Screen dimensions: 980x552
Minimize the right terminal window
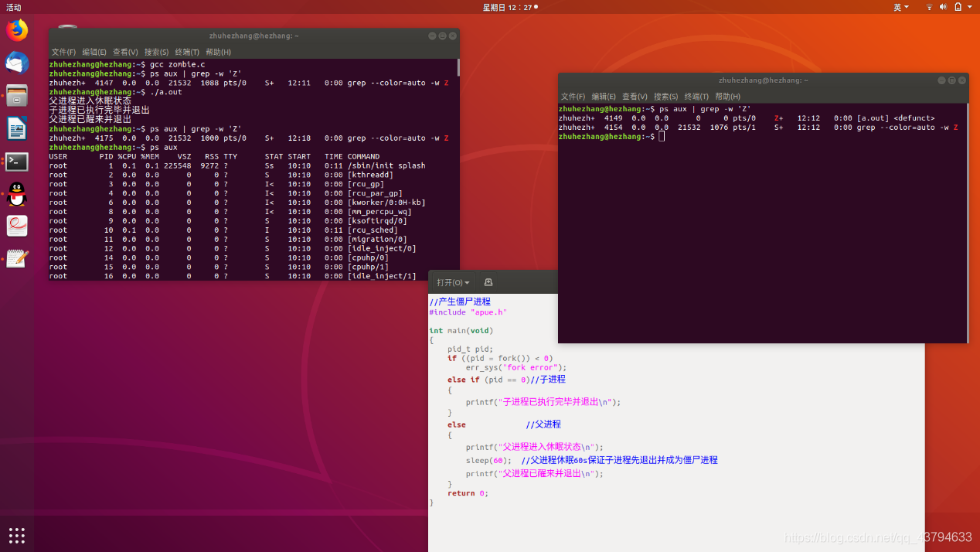coord(941,80)
